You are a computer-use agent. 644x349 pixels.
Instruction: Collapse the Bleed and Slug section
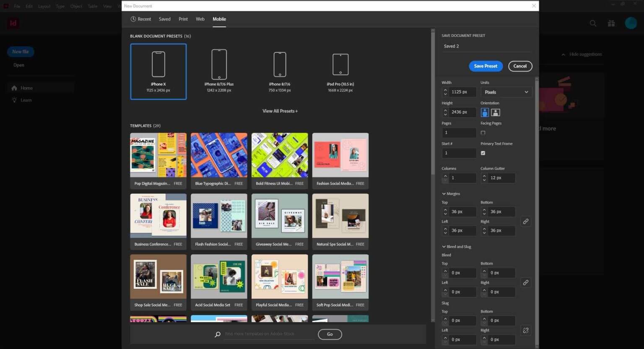(444, 246)
